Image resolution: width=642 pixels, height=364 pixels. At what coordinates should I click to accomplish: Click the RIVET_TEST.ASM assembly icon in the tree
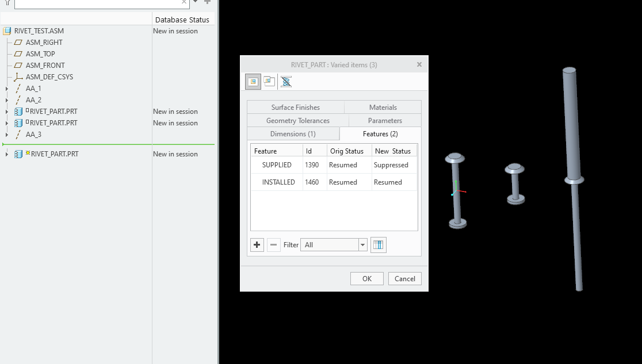(7, 30)
